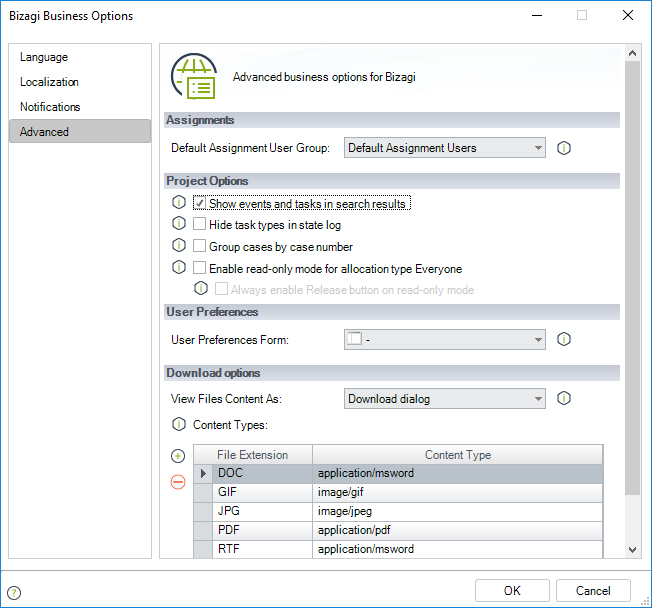
Task: Click the image/gif content type cell
Action: (x=458, y=492)
